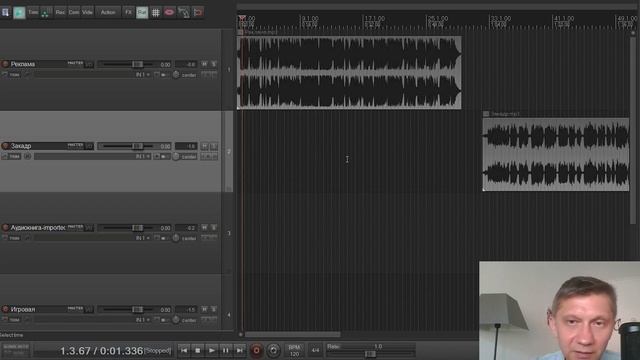The width and height of the screenshot is (640, 360).
Task: Click the horizontal arrange scrollbar
Action: (292, 334)
